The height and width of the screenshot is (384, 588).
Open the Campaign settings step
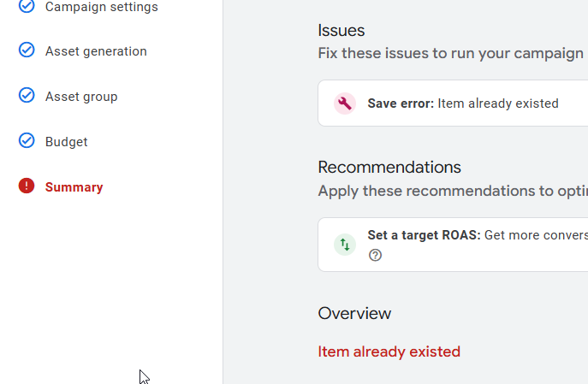click(x=102, y=7)
